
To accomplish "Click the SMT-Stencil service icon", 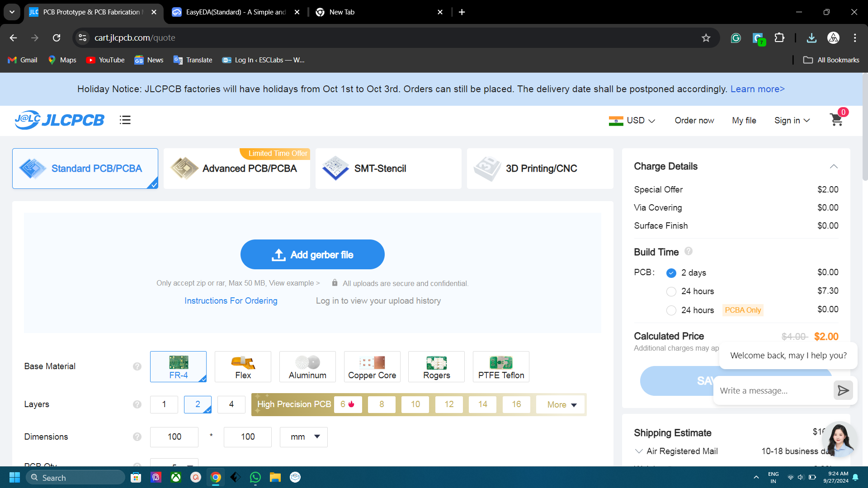I will pyautogui.click(x=335, y=169).
